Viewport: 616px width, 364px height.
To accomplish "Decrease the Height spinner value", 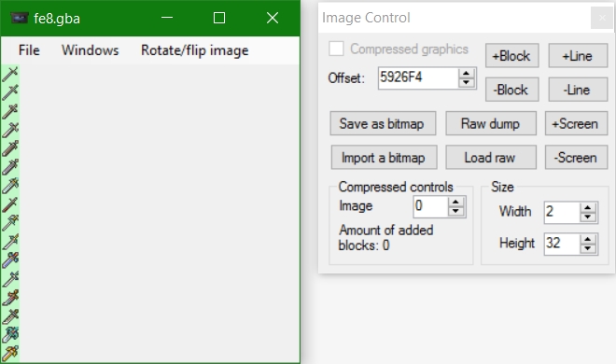I will click(588, 248).
